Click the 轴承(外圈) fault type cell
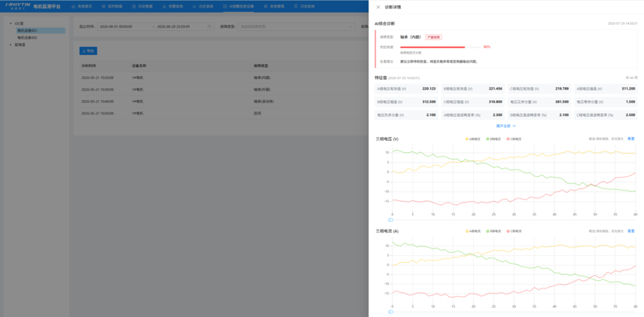This screenshot has width=644, height=317. (262, 89)
